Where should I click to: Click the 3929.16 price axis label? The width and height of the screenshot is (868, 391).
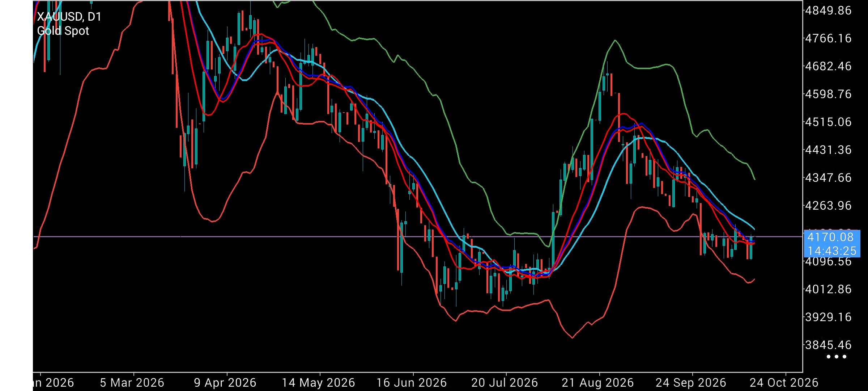point(828,317)
